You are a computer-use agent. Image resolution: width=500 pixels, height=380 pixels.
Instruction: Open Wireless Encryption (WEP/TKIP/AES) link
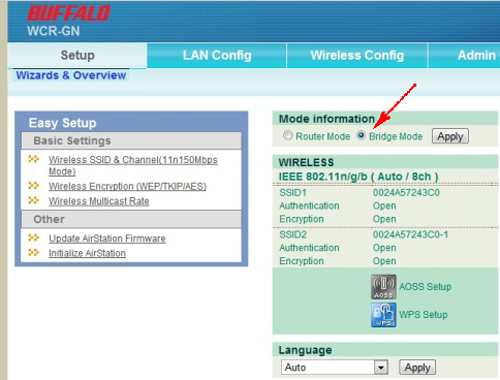point(128,186)
